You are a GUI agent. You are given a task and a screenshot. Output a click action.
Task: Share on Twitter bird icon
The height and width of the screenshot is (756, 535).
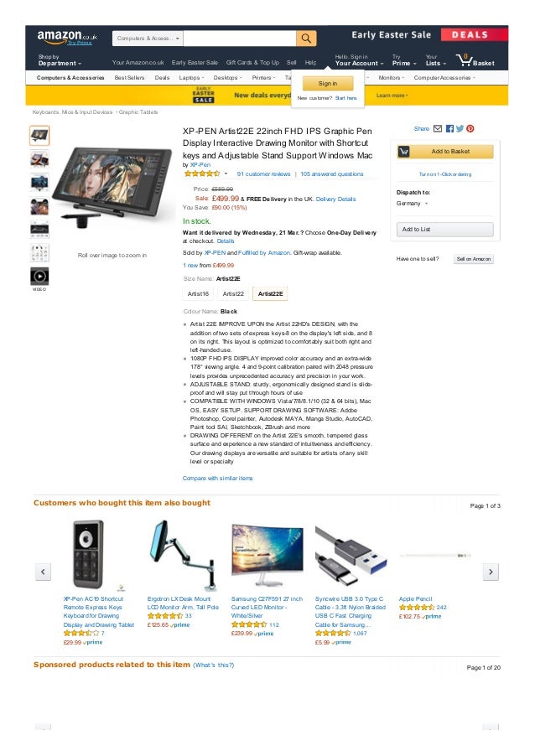[460, 129]
